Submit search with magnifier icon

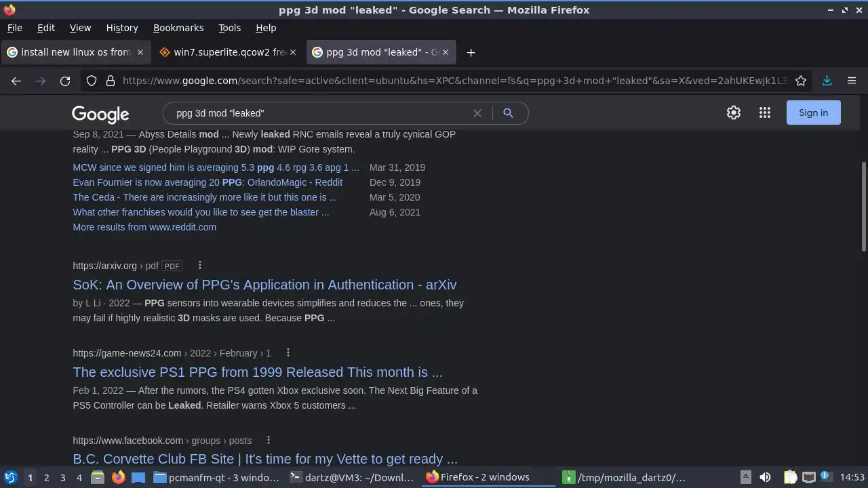508,113
